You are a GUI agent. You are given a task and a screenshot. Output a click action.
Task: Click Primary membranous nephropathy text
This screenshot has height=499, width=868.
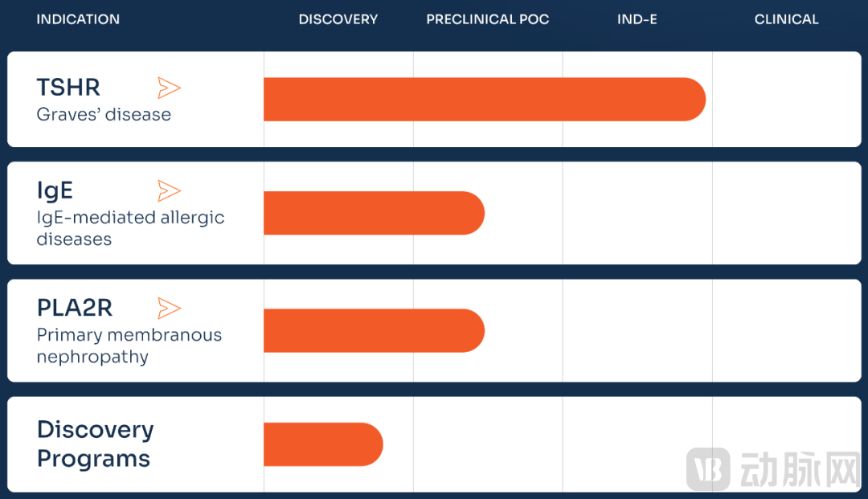click(x=129, y=346)
